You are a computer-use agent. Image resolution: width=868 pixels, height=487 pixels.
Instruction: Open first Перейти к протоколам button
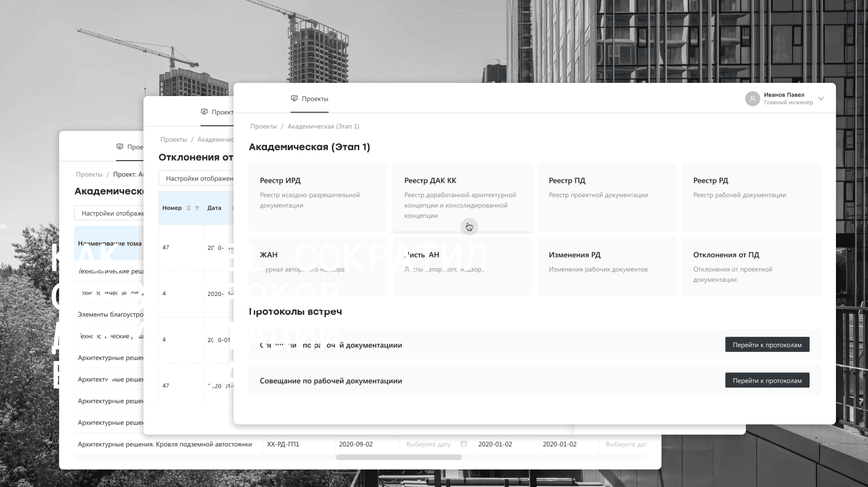click(x=767, y=345)
